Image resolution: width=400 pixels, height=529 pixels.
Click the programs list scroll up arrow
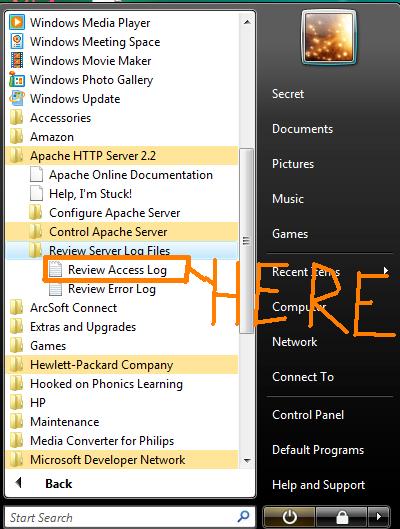[247, 22]
